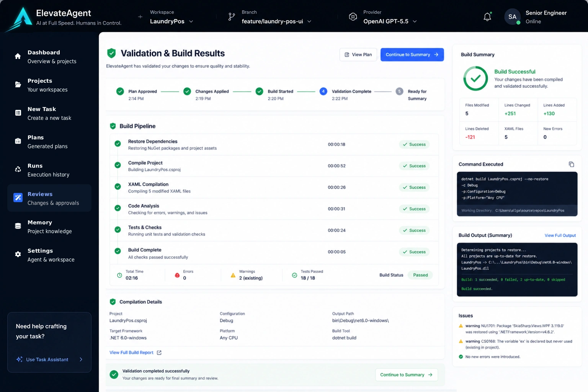Click the Runs cycle icon

pyautogui.click(x=18, y=170)
